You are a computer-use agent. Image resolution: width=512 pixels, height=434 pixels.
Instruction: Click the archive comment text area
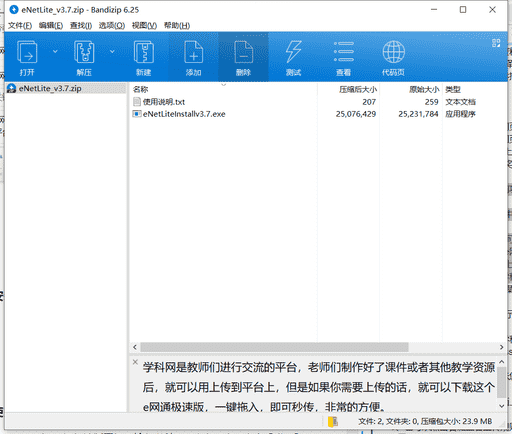pos(319,386)
